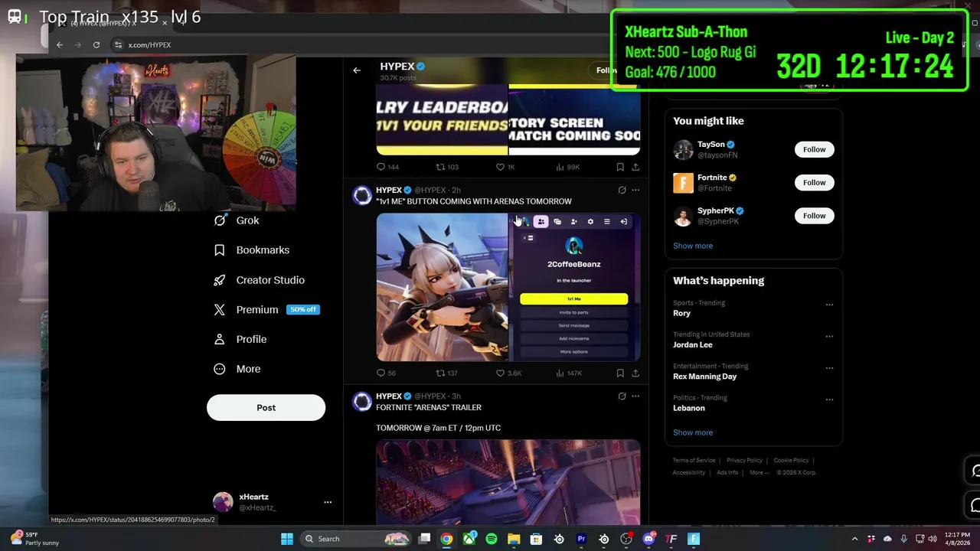Image resolution: width=980 pixels, height=551 pixels.
Task: Like the post with 1K likes
Action: pyautogui.click(x=505, y=167)
